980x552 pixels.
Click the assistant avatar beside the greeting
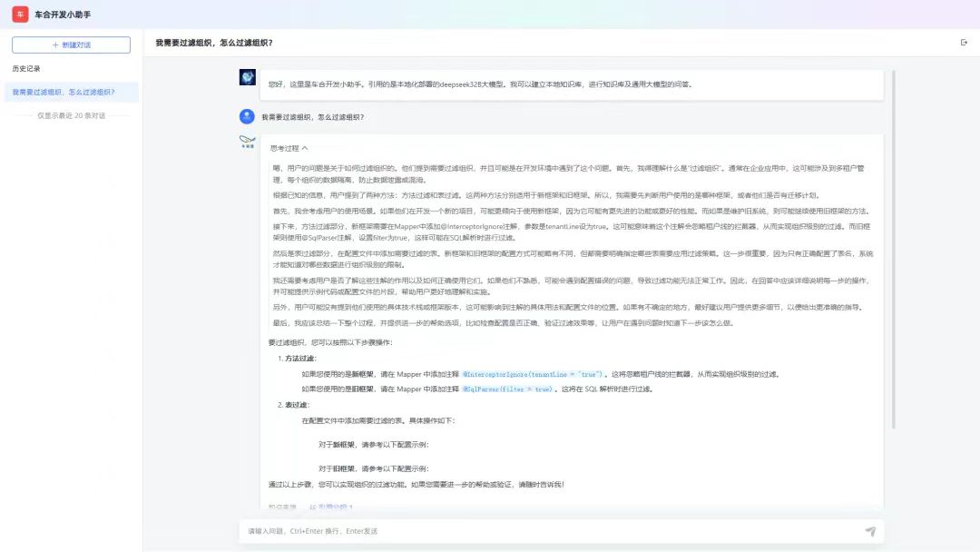point(247,78)
